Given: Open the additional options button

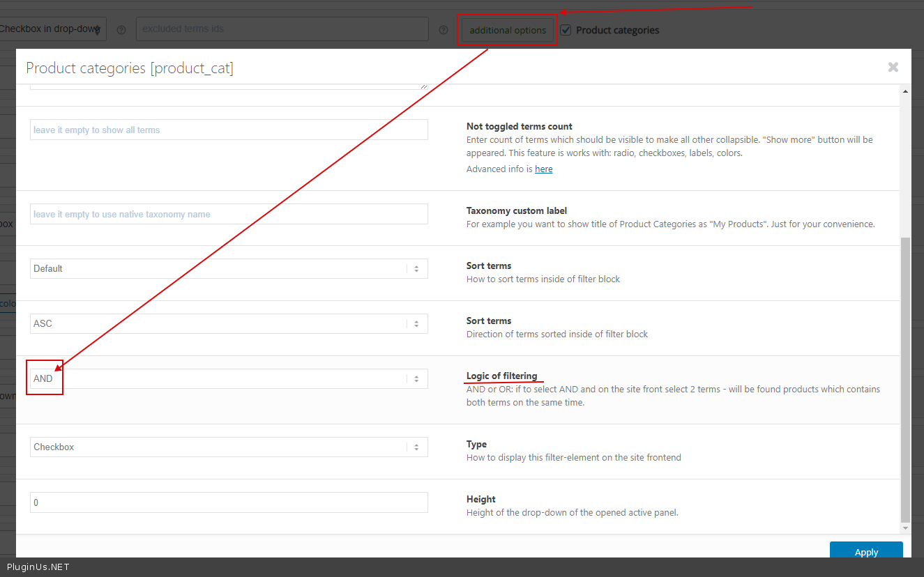Looking at the screenshot, I should point(508,30).
